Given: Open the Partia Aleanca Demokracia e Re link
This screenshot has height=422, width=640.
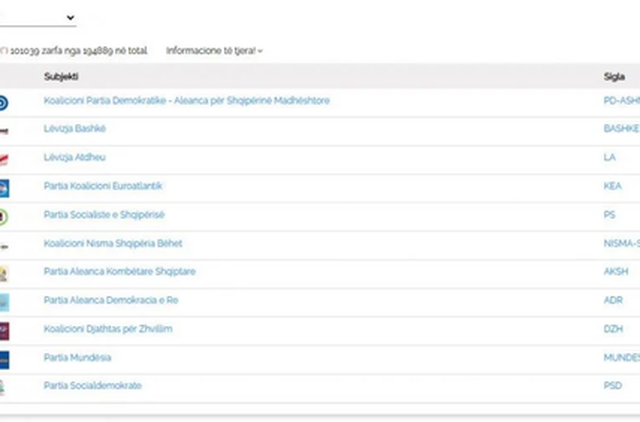Looking at the screenshot, I should point(111,300).
